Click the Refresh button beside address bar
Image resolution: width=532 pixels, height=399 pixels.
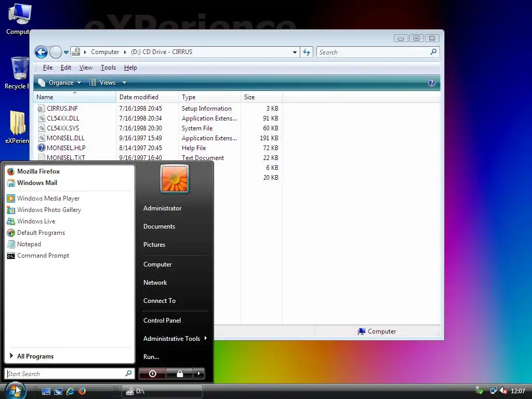[307, 52]
